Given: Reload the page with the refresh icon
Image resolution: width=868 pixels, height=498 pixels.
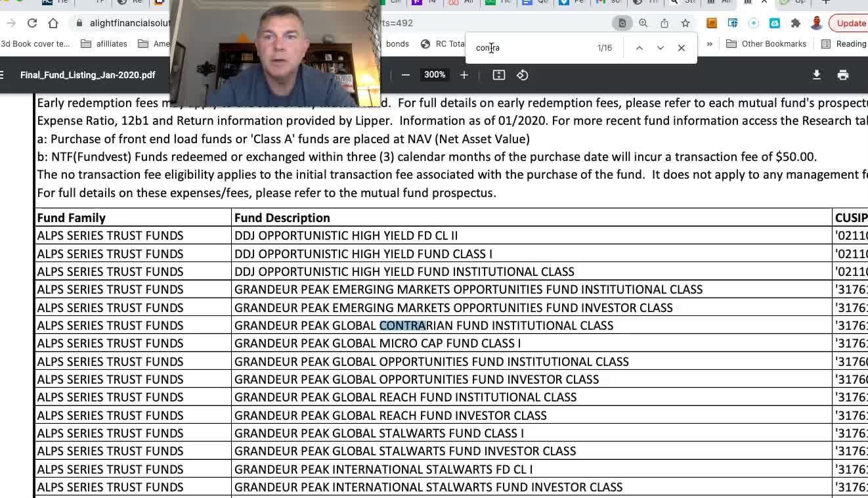Looking at the screenshot, I should (32, 23).
